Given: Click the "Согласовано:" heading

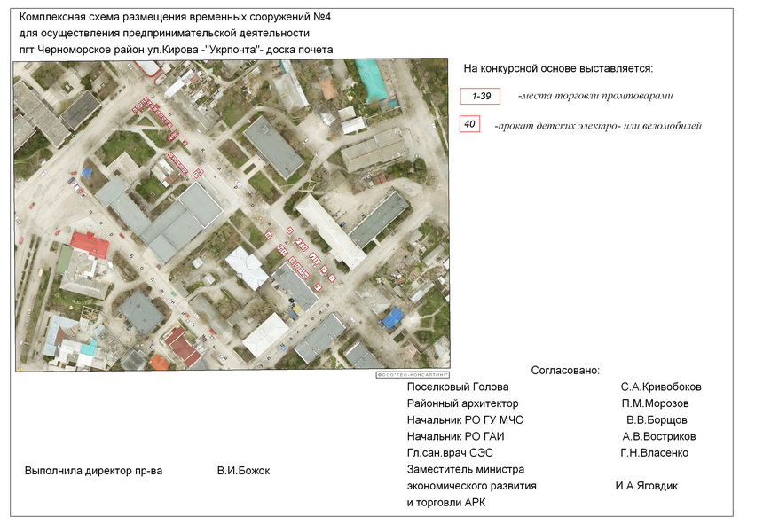Looking at the screenshot, I should [565, 370].
